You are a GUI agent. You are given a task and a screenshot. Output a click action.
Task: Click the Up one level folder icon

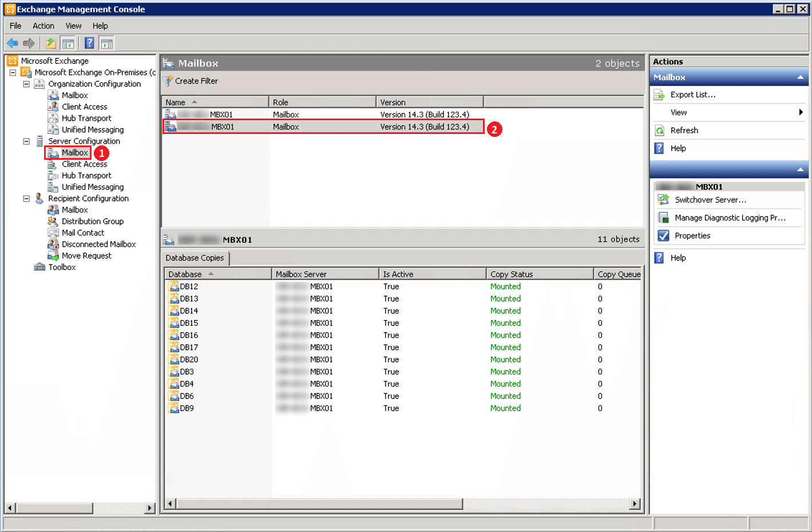(51, 43)
